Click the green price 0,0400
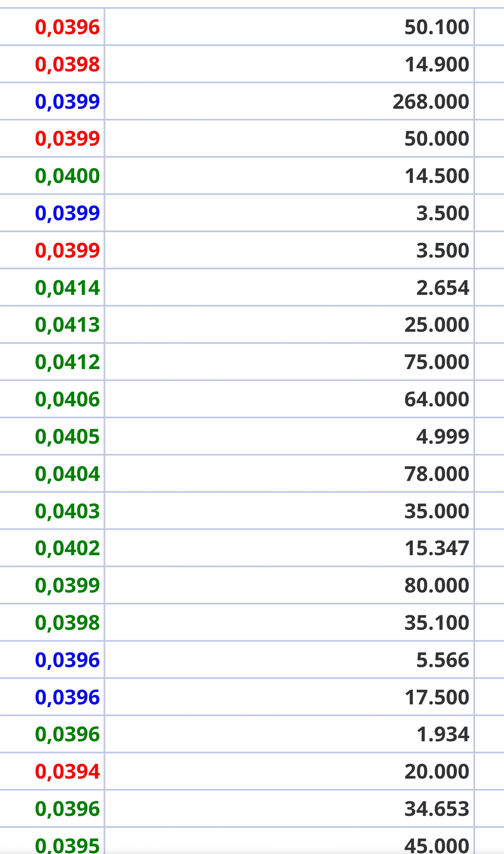This screenshot has height=854, width=504. (x=67, y=176)
